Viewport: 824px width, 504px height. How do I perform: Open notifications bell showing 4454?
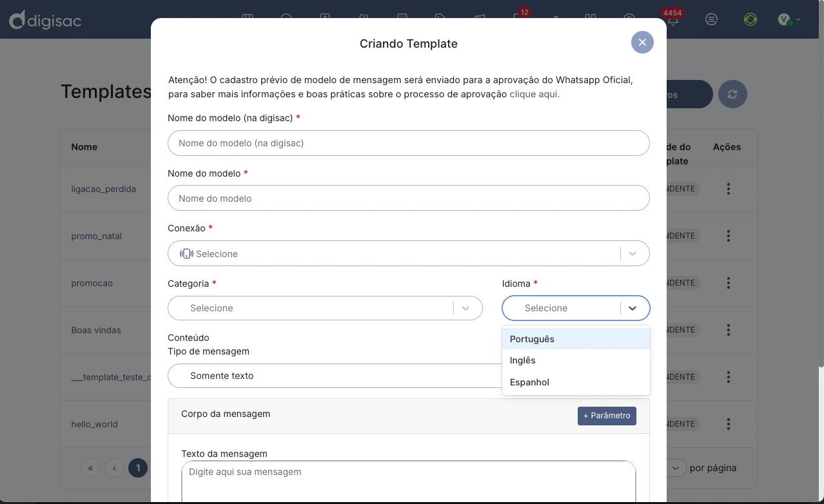point(672,19)
